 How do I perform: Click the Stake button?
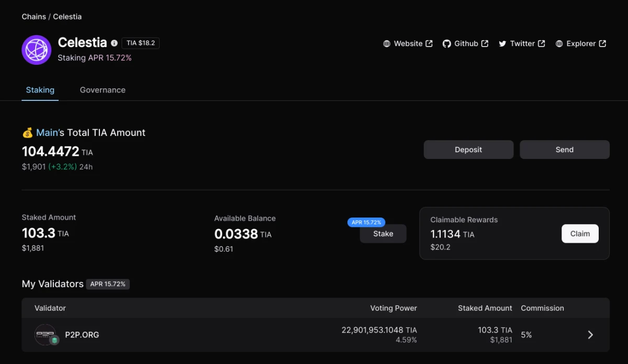tap(383, 234)
